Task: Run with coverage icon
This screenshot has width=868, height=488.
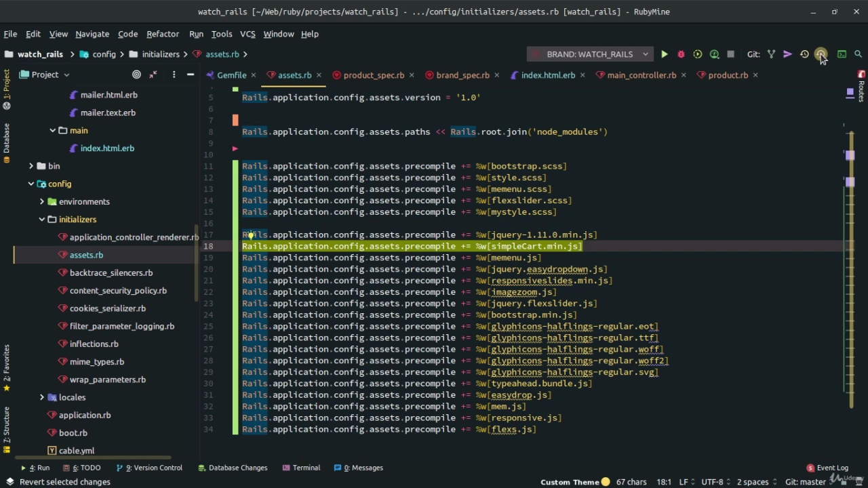Action: coord(697,54)
